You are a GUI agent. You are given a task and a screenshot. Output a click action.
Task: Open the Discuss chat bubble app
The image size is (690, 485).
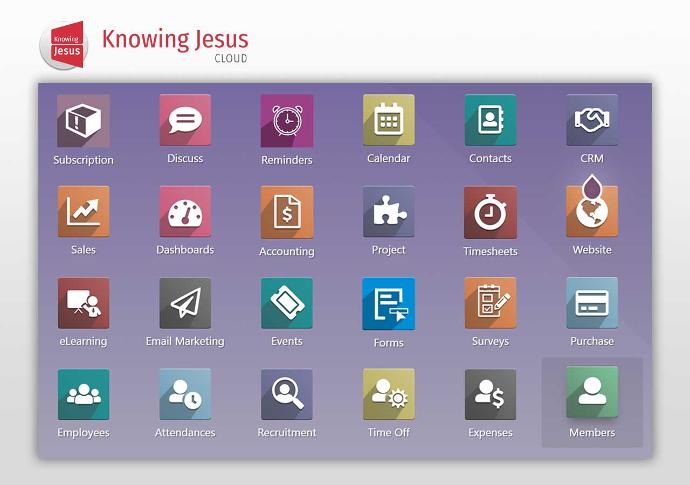[185, 120]
